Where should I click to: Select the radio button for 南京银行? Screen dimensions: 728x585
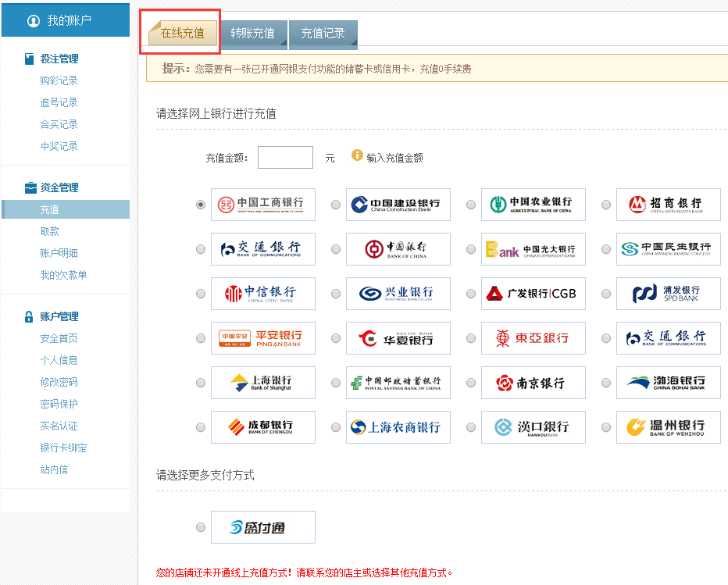point(471,383)
